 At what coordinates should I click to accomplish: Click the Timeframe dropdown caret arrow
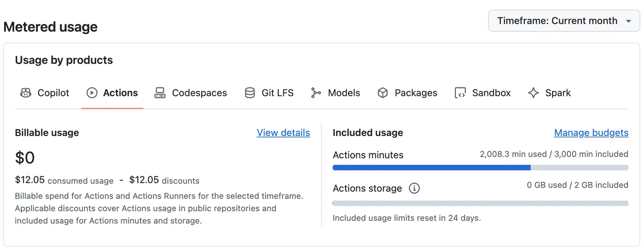(628, 21)
